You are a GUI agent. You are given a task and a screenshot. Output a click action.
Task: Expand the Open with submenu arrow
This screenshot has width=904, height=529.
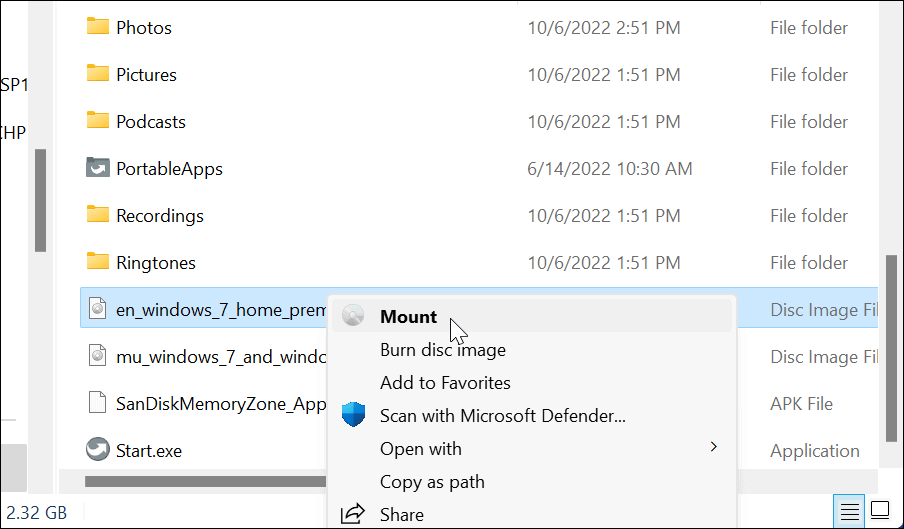714,447
